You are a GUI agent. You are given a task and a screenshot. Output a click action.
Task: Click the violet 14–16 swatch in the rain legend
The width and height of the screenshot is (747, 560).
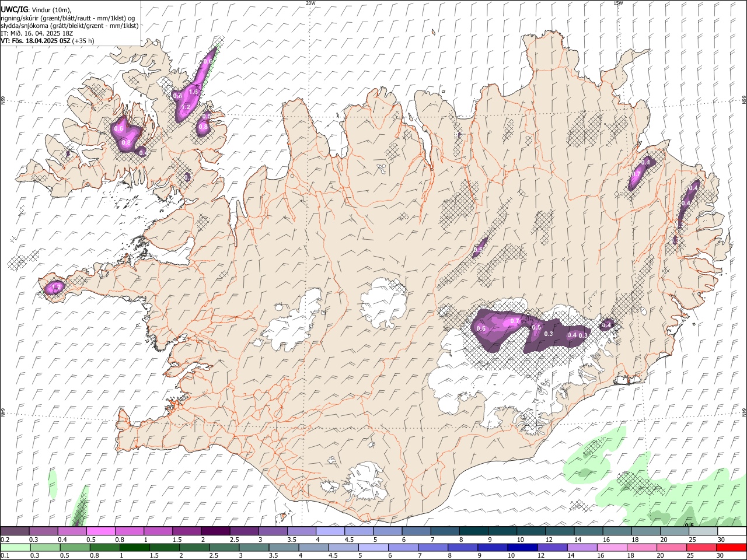[x=581, y=548]
